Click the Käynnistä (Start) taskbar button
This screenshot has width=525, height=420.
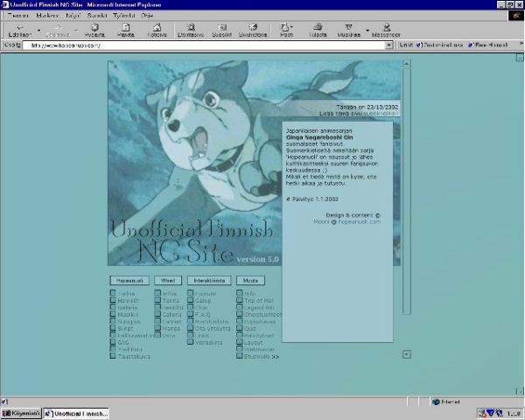21,413
